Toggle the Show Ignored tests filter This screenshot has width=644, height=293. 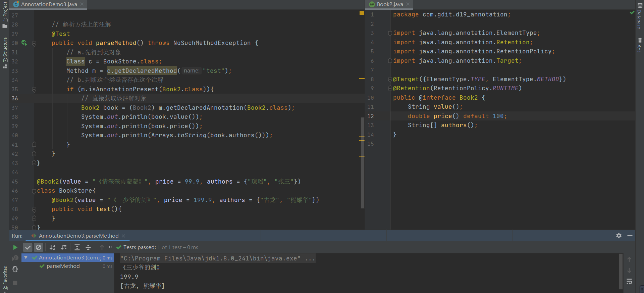[39, 247]
